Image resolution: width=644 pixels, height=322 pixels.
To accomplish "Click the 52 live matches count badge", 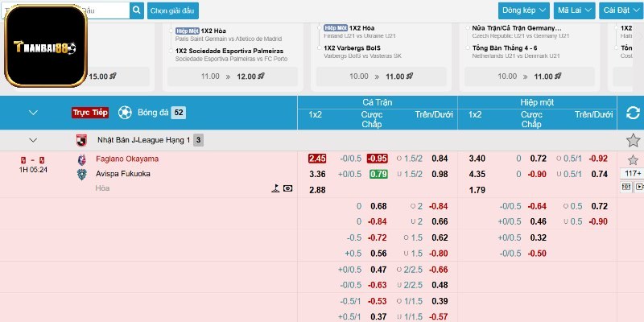I will [178, 113].
